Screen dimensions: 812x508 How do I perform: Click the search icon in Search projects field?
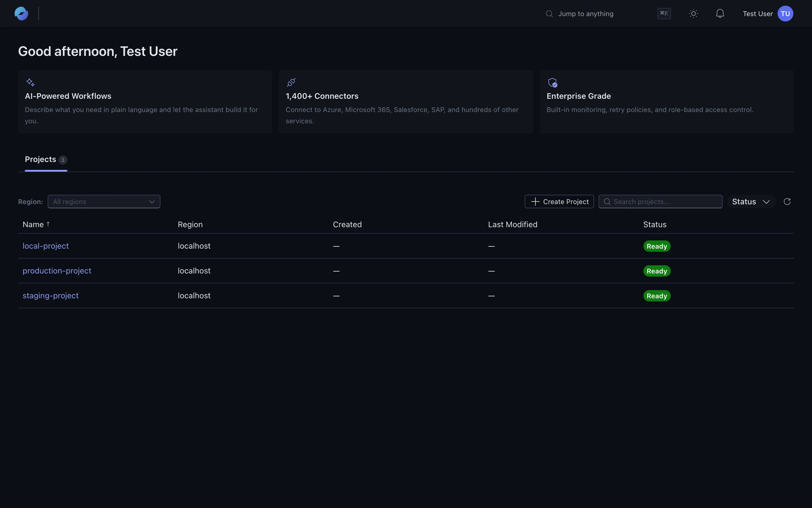[607, 202]
